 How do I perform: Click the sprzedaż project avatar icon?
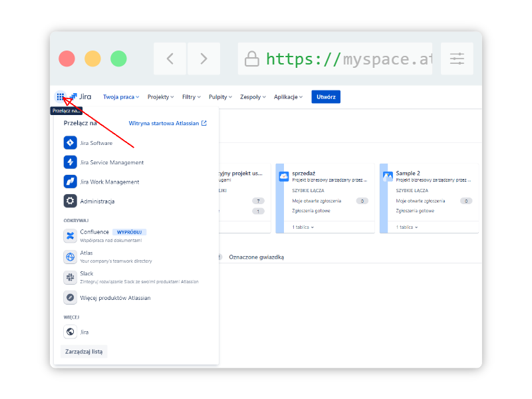(x=284, y=176)
